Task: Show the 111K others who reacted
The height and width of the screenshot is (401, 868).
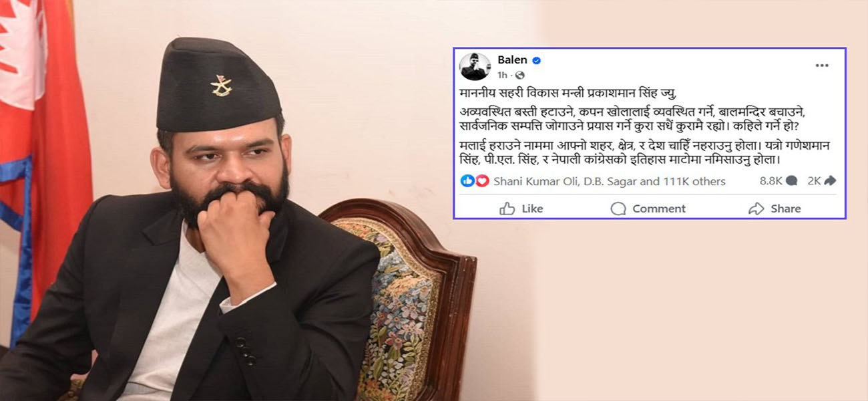Action: 694,181
